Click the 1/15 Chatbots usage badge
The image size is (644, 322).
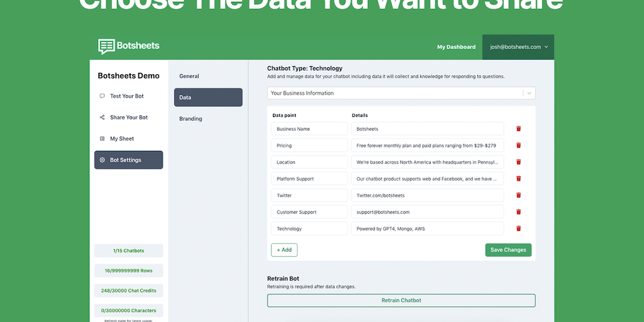pyautogui.click(x=128, y=250)
